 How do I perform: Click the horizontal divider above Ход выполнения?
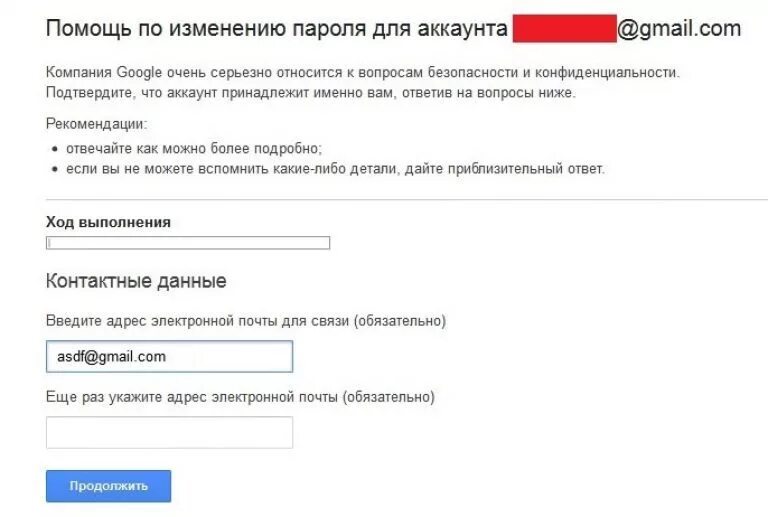coord(400,200)
